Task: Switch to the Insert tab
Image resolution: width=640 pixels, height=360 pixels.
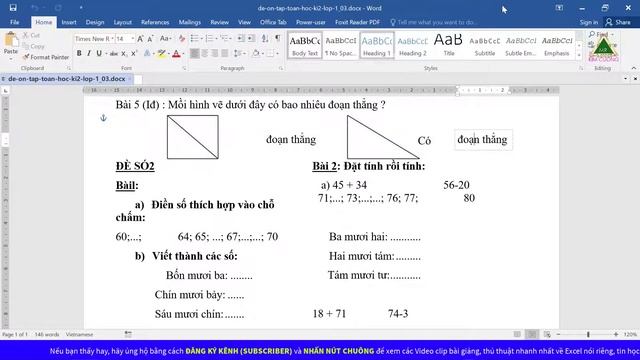Action: pos(69,22)
